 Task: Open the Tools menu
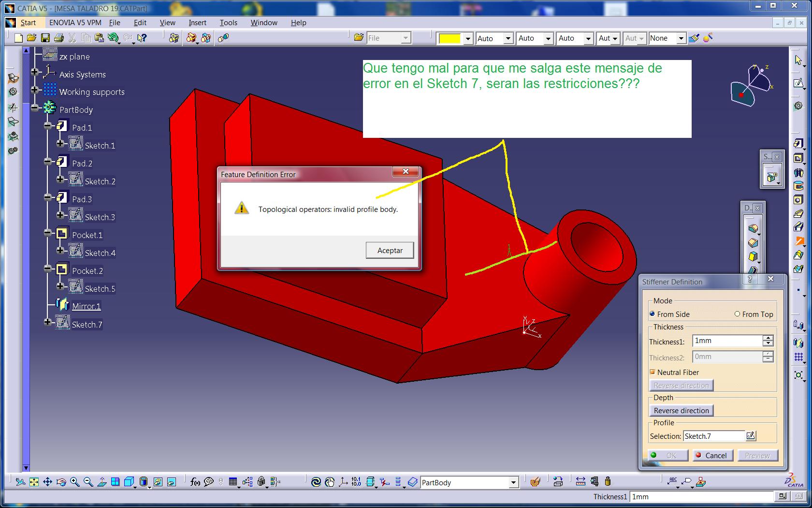[x=229, y=23]
